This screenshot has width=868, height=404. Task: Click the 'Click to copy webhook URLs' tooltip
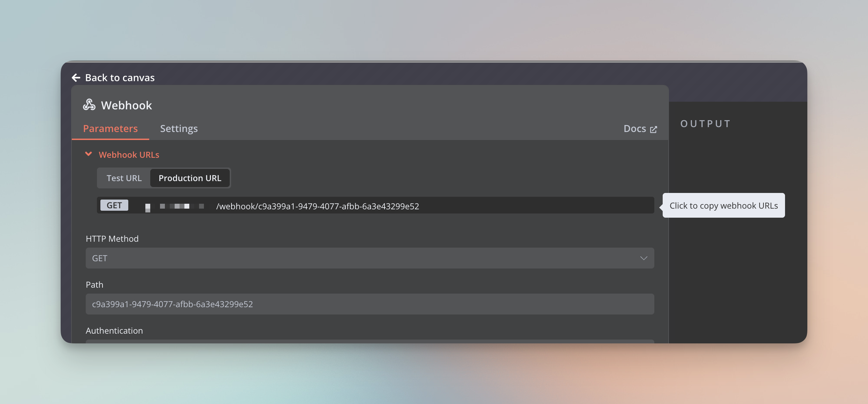[x=724, y=205]
